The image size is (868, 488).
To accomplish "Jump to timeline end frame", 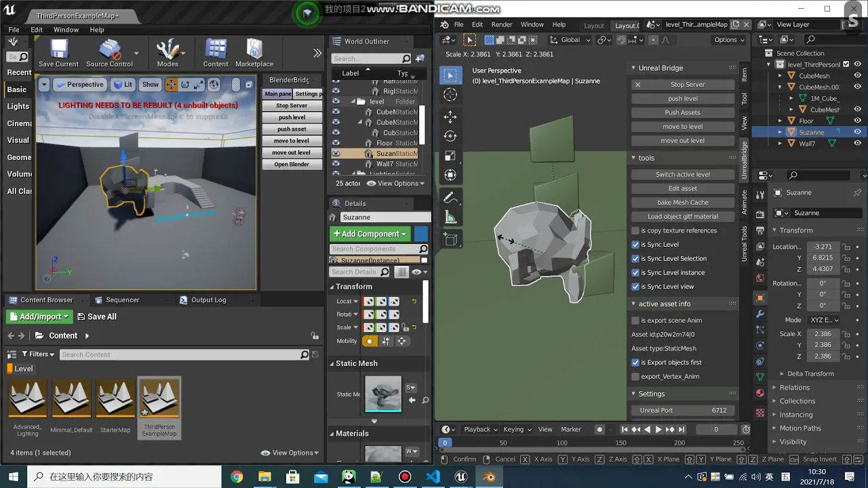I will [682, 429].
